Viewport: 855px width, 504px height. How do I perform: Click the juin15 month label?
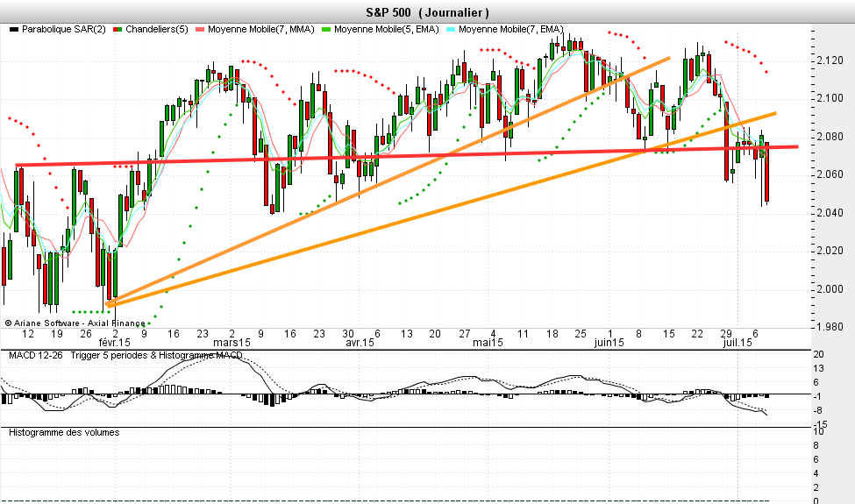coord(609,343)
